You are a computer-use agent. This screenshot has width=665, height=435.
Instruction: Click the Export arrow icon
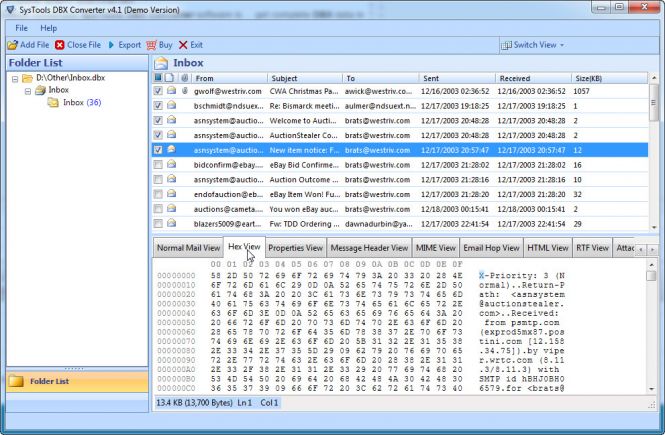[x=112, y=45]
